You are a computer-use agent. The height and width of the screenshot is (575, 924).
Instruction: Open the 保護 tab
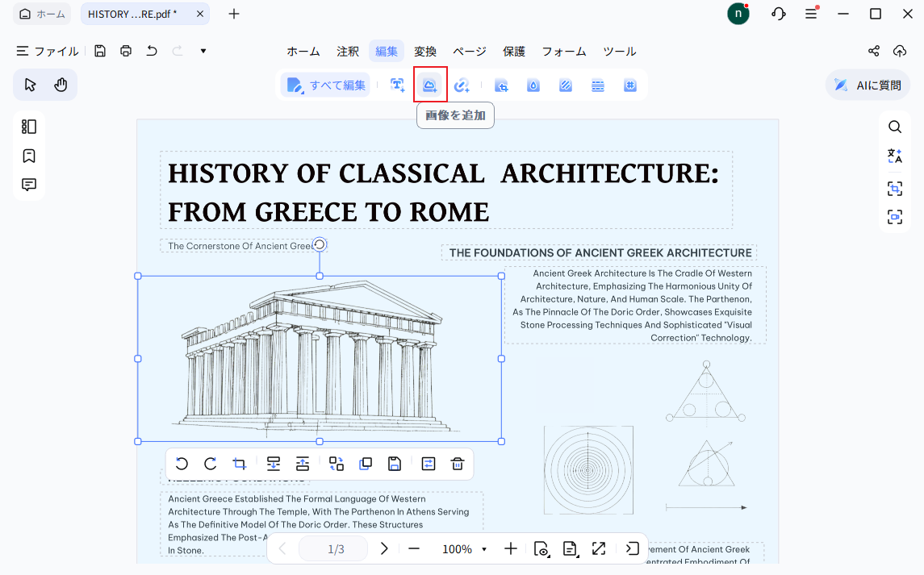tap(514, 52)
